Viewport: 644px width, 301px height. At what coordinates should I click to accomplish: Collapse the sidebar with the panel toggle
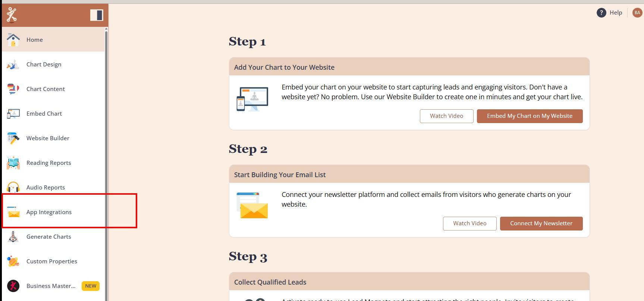[x=97, y=15]
